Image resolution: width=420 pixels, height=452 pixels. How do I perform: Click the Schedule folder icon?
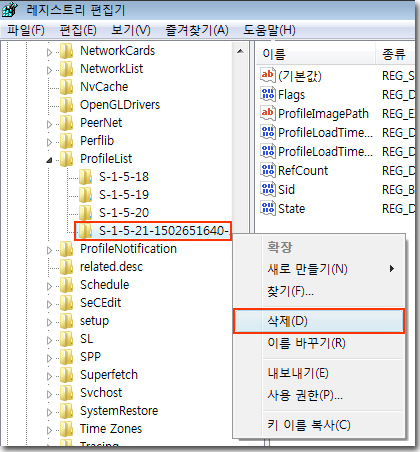(67, 285)
